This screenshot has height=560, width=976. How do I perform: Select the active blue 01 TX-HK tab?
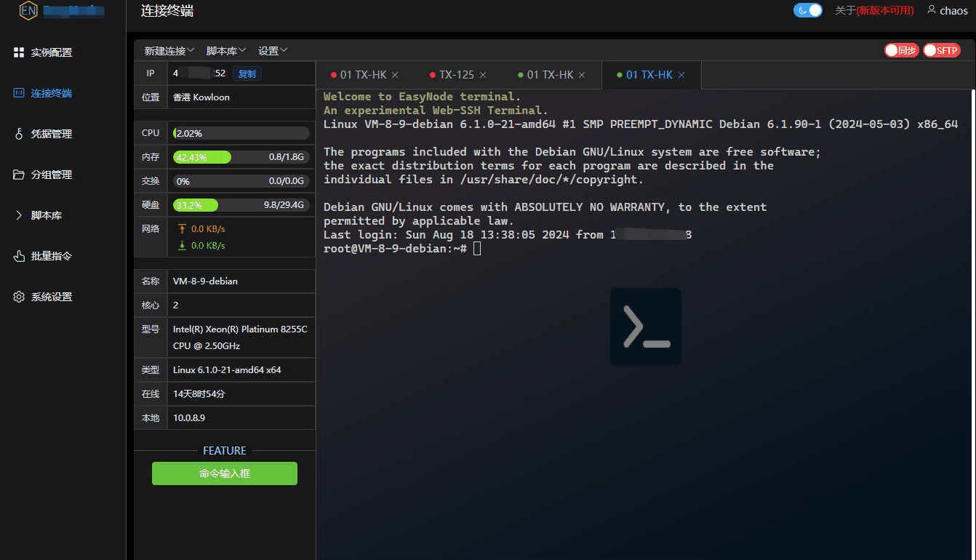pyautogui.click(x=644, y=75)
